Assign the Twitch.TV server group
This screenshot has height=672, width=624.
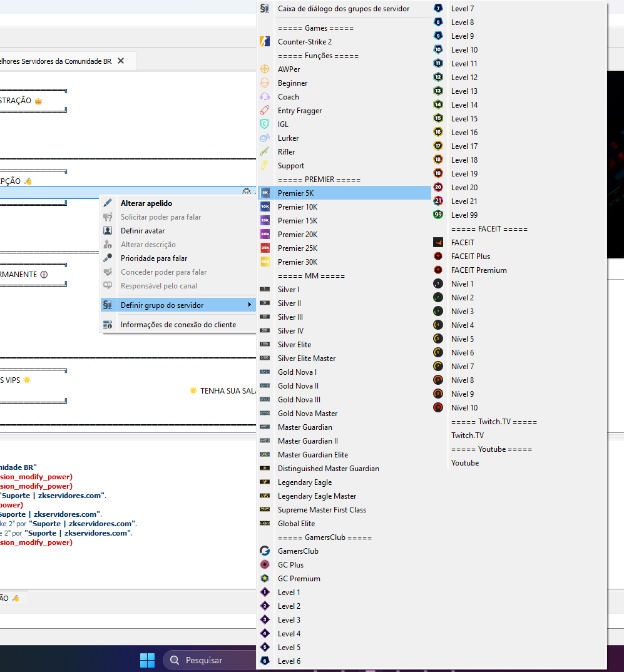click(x=467, y=435)
